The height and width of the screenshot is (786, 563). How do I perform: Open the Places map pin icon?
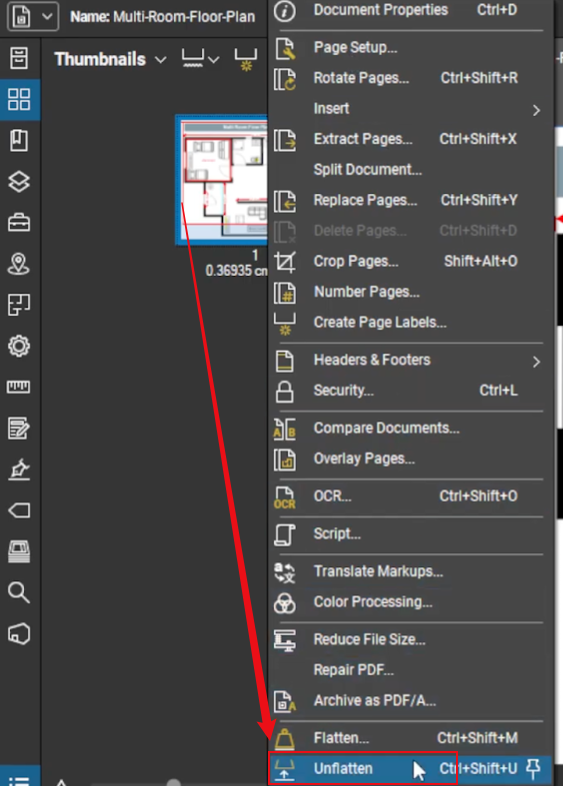coord(19,264)
